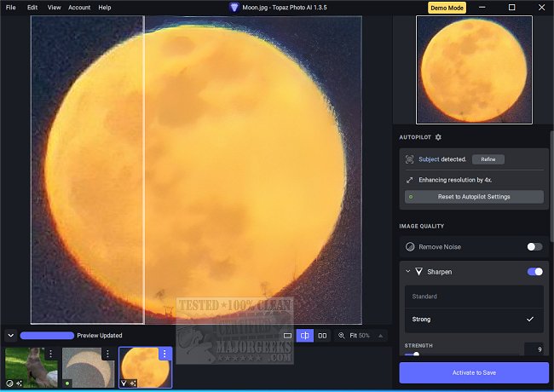Click the Remove Noise icon
The image size is (554, 392).
[410, 247]
